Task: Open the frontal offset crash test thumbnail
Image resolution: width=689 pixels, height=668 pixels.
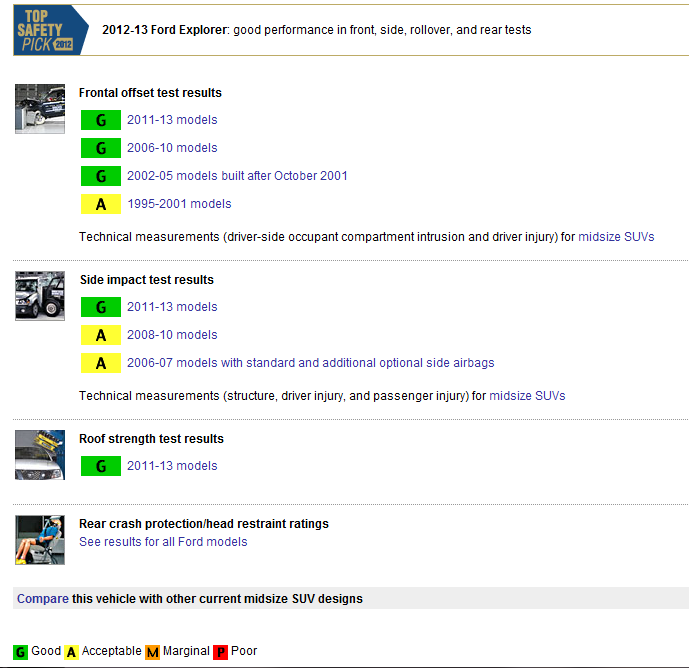Action: (40, 109)
